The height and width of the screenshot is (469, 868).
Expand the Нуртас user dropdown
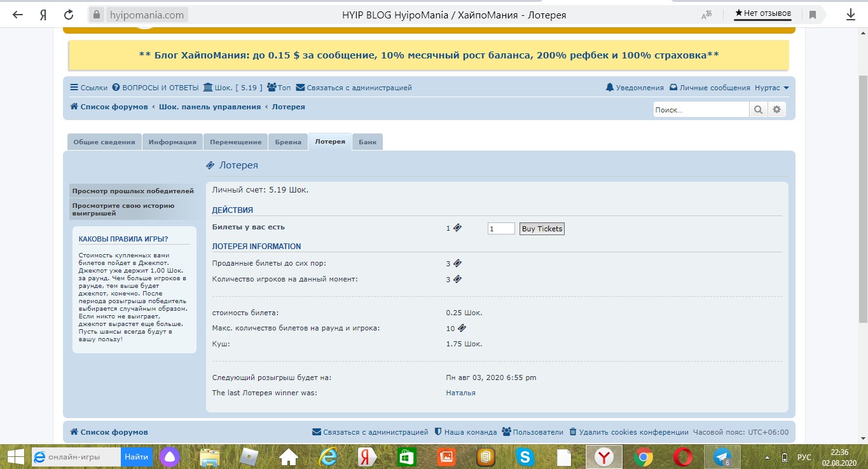tap(771, 88)
